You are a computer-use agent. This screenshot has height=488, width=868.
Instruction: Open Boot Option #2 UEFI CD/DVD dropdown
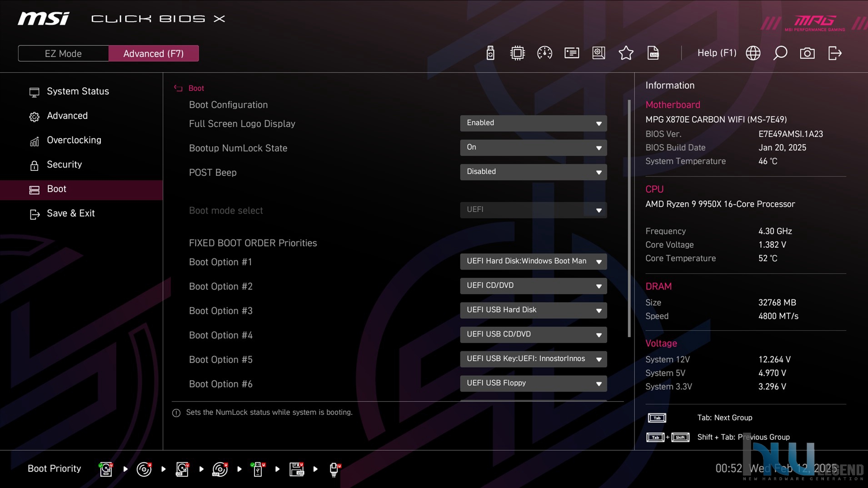tap(533, 286)
